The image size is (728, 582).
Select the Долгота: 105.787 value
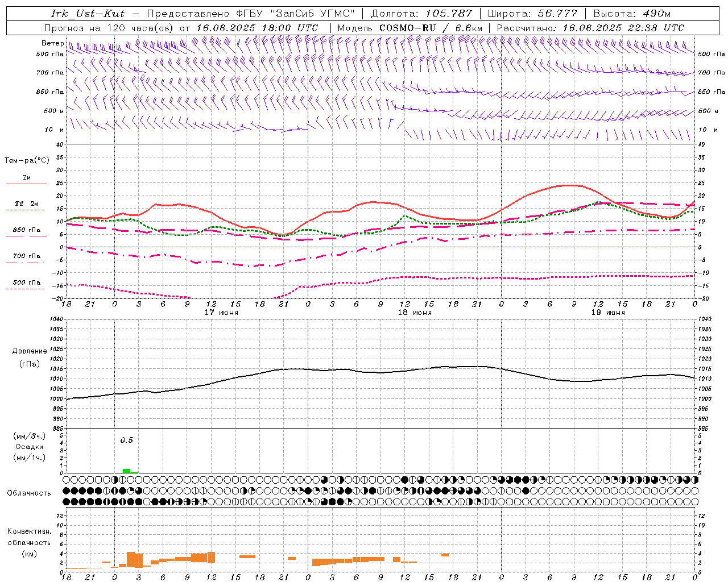pyautogui.click(x=421, y=14)
